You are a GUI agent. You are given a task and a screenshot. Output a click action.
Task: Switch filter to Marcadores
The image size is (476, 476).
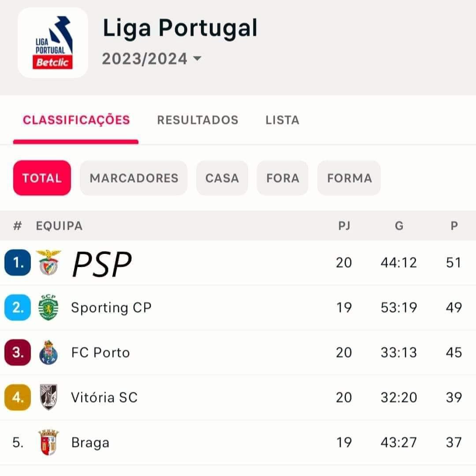134,178
